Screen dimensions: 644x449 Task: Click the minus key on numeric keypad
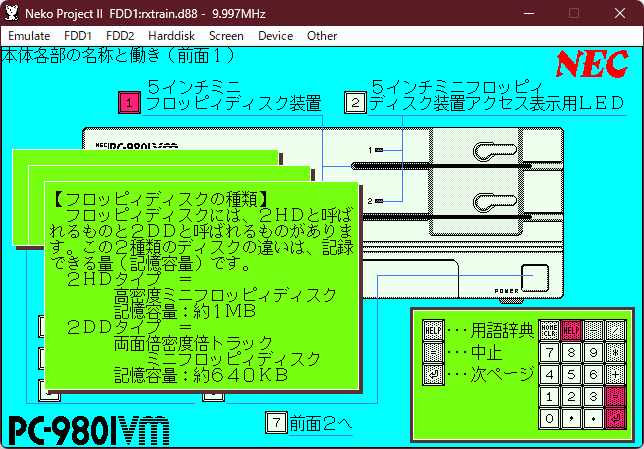pos(593,330)
